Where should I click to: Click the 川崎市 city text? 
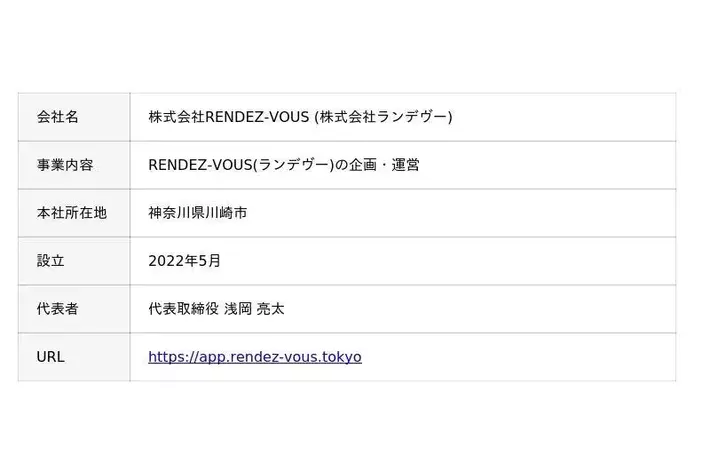pyautogui.click(x=219, y=213)
